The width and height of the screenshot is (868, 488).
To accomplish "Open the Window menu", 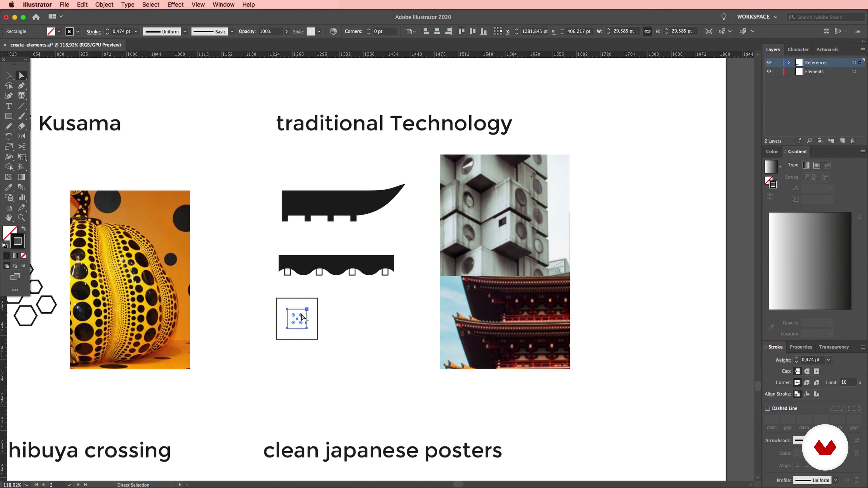I will (x=223, y=5).
